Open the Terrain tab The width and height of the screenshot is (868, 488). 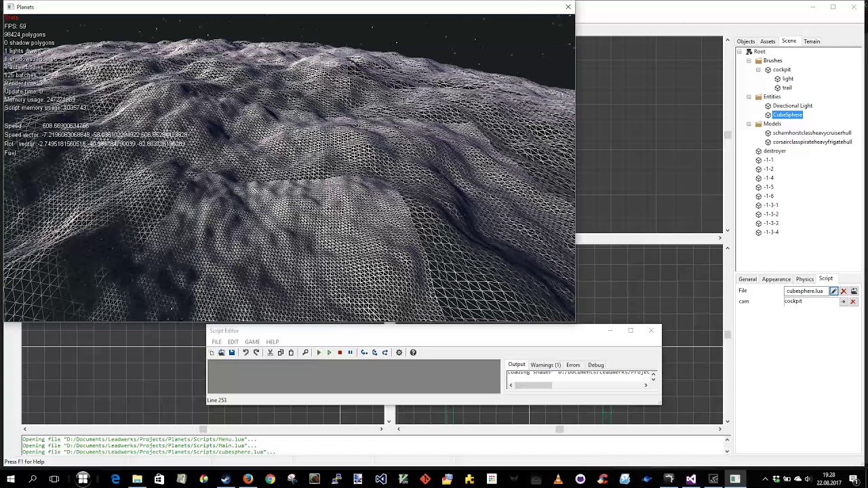click(x=812, y=41)
